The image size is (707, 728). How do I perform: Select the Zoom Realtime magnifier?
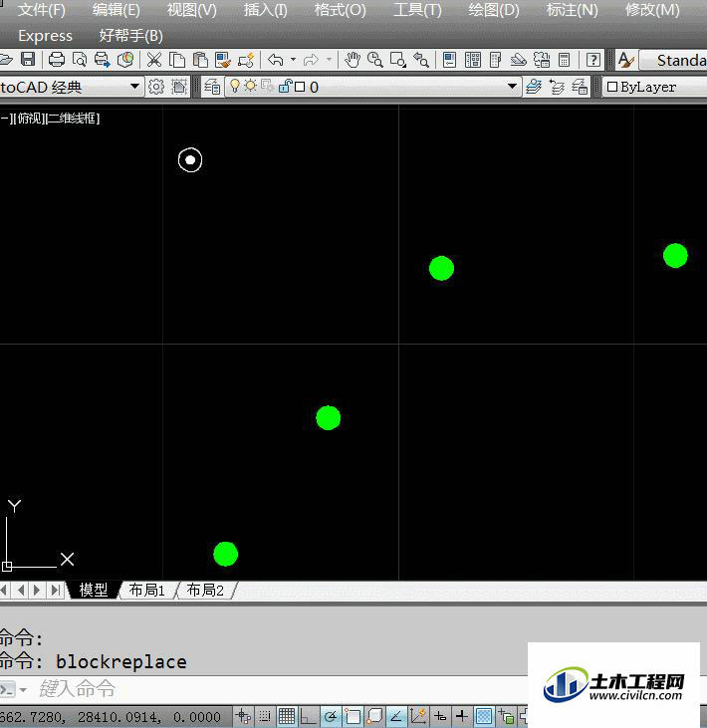click(375, 60)
